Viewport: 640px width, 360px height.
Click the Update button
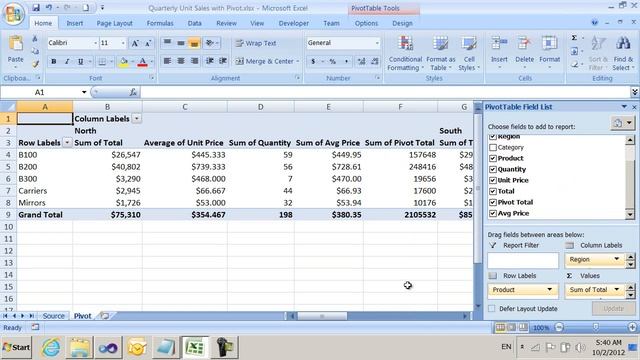pyautogui.click(x=613, y=309)
